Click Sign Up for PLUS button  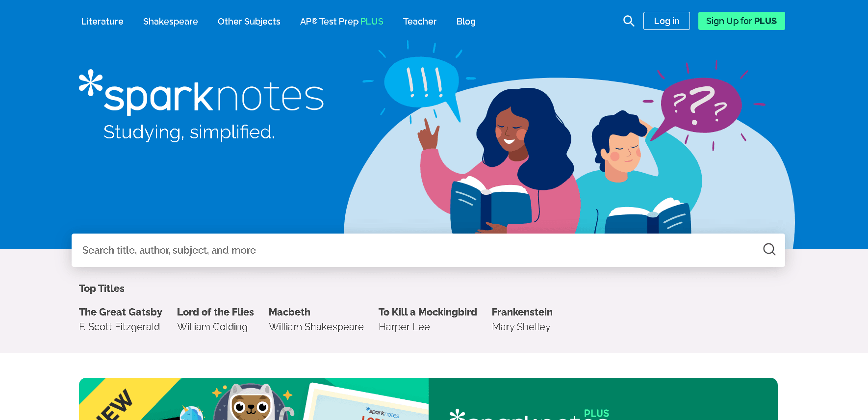[x=741, y=21]
